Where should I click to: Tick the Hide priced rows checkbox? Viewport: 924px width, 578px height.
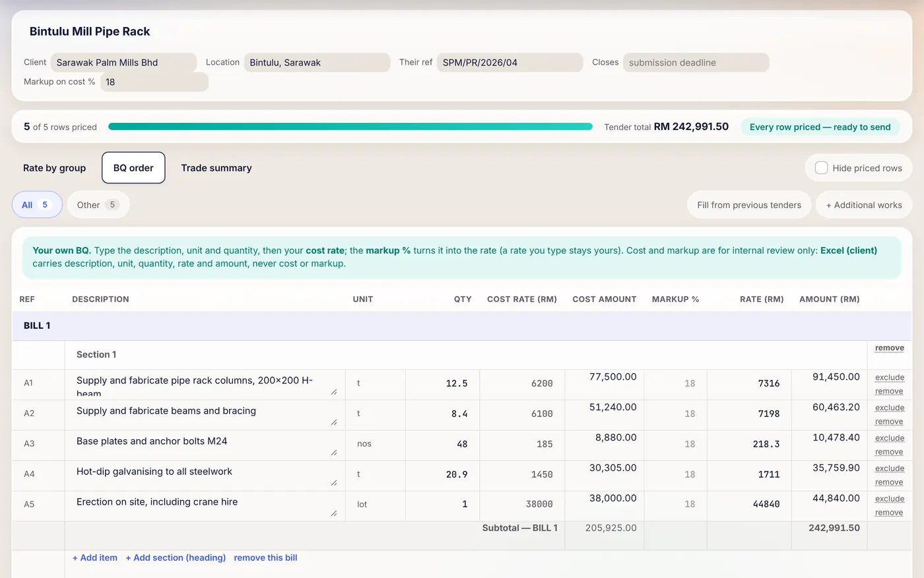[x=821, y=168]
